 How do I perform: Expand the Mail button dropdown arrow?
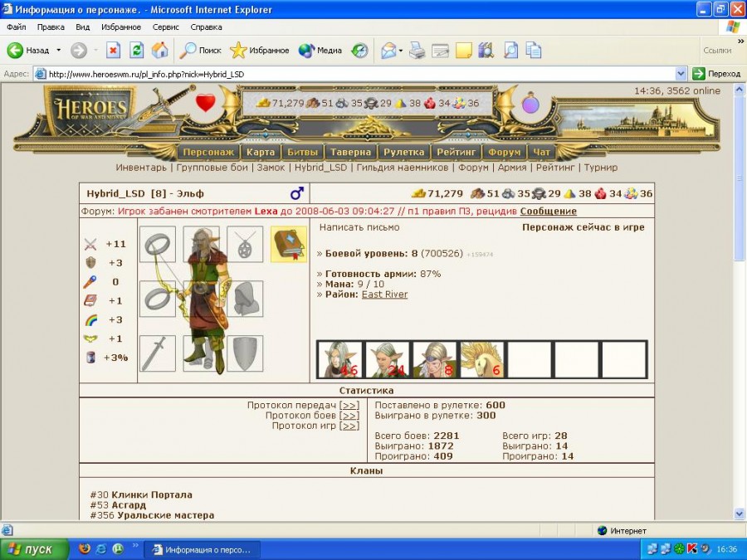click(401, 50)
